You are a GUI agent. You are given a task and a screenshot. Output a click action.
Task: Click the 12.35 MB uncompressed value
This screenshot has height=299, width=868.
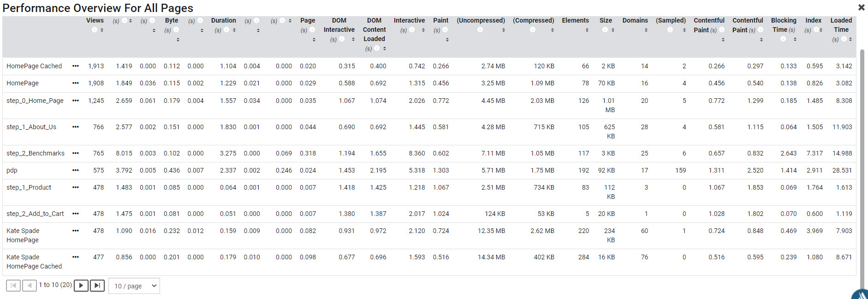pyautogui.click(x=491, y=231)
